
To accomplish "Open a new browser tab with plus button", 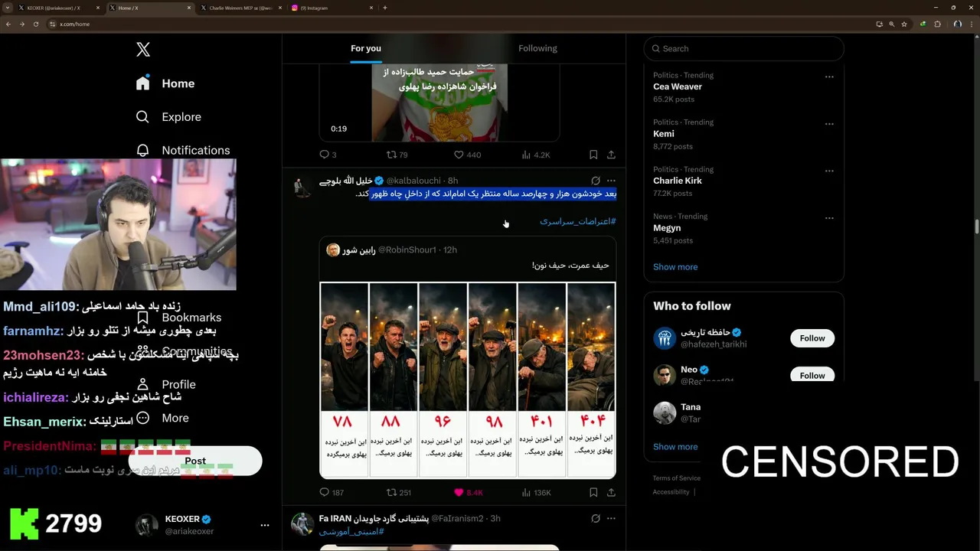I will pos(384,8).
